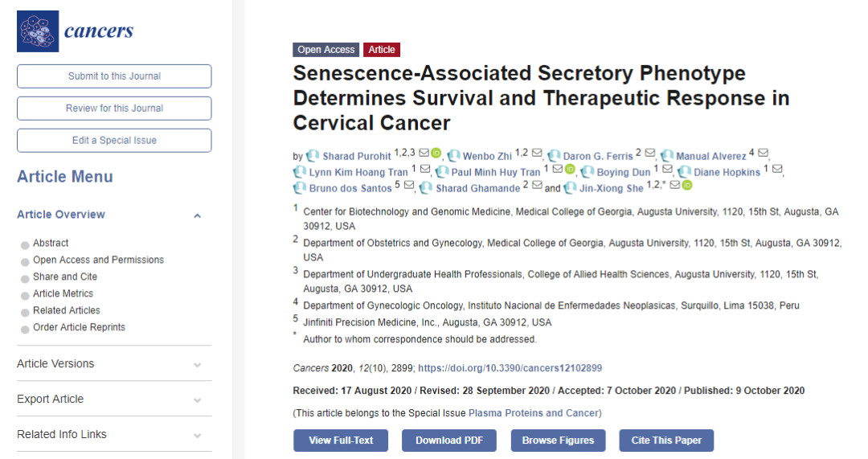The image size is (868, 459).
Task: Open ORCID icon for Paul Minh Huy Tran
Action: click(x=570, y=170)
